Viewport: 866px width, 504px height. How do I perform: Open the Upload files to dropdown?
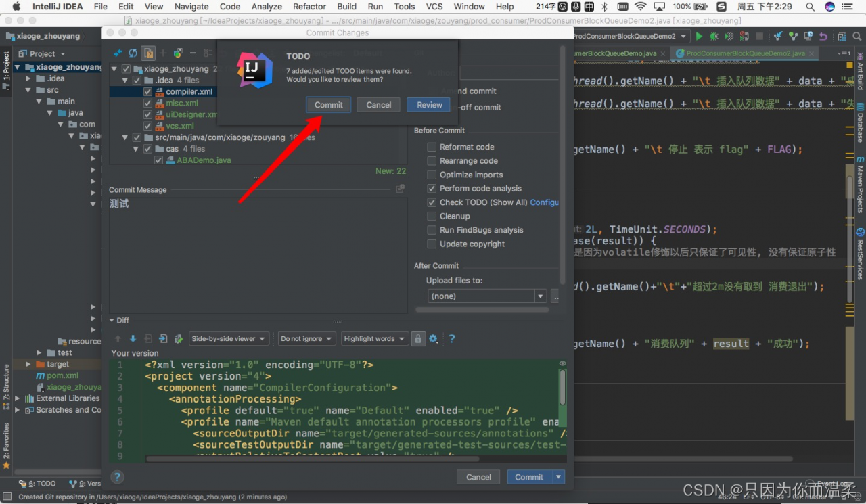pos(487,296)
